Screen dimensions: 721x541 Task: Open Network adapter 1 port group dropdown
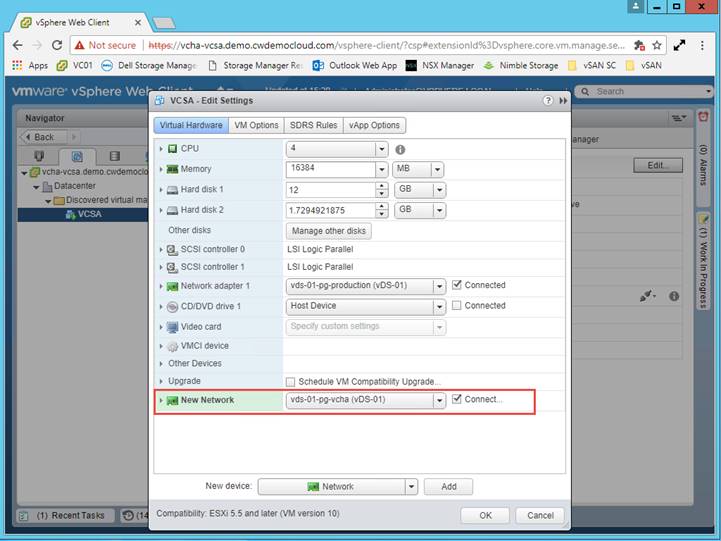coord(440,286)
